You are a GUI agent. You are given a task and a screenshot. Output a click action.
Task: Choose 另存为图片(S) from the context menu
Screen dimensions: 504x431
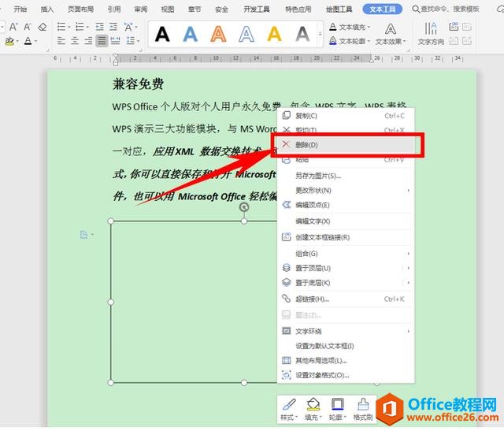pos(346,176)
